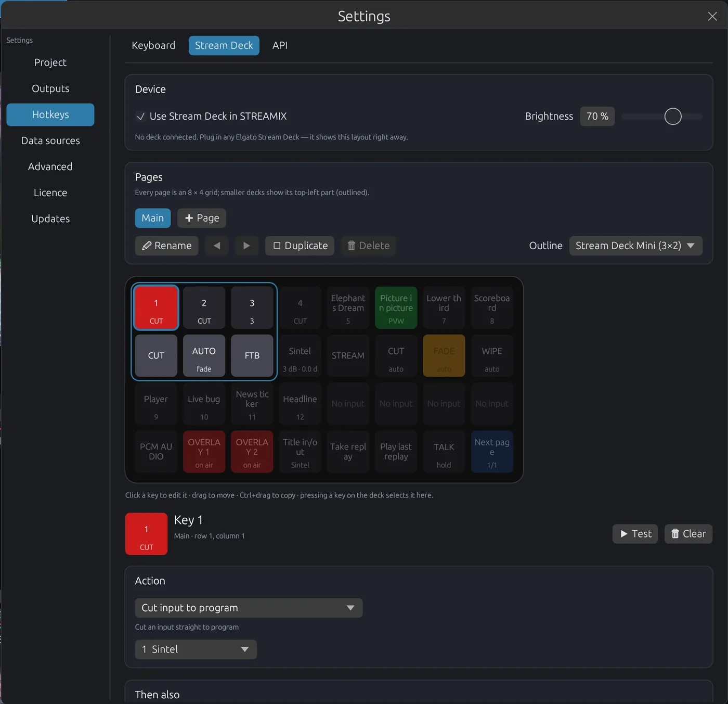This screenshot has height=704, width=728.
Task: Select the Play last replay key
Action: tap(396, 452)
